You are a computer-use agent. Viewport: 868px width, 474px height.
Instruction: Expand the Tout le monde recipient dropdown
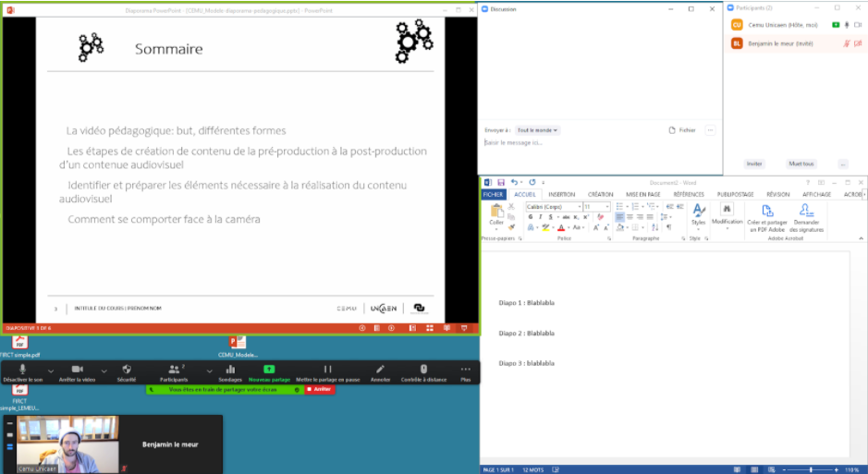coord(538,130)
